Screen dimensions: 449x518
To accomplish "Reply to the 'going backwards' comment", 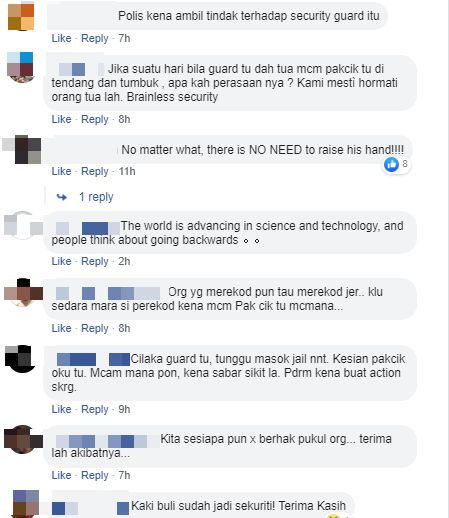I will pos(95,261).
